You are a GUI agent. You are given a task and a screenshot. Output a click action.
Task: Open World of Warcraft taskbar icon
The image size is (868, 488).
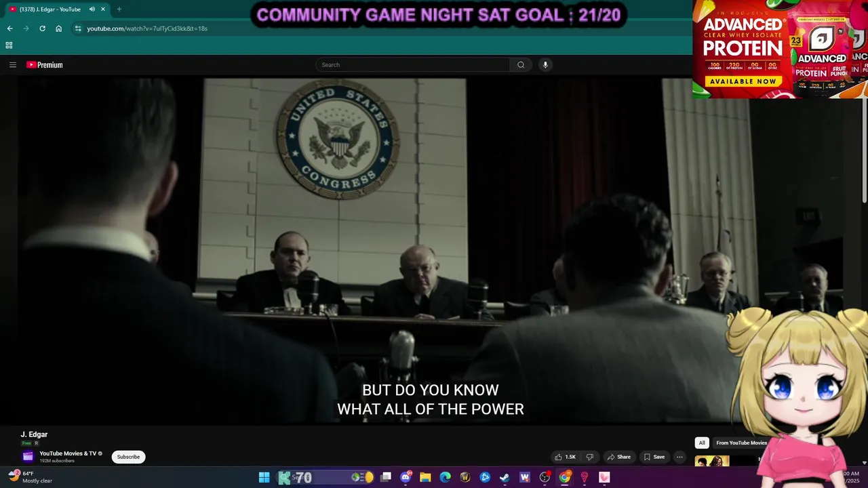tap(465, 478)
